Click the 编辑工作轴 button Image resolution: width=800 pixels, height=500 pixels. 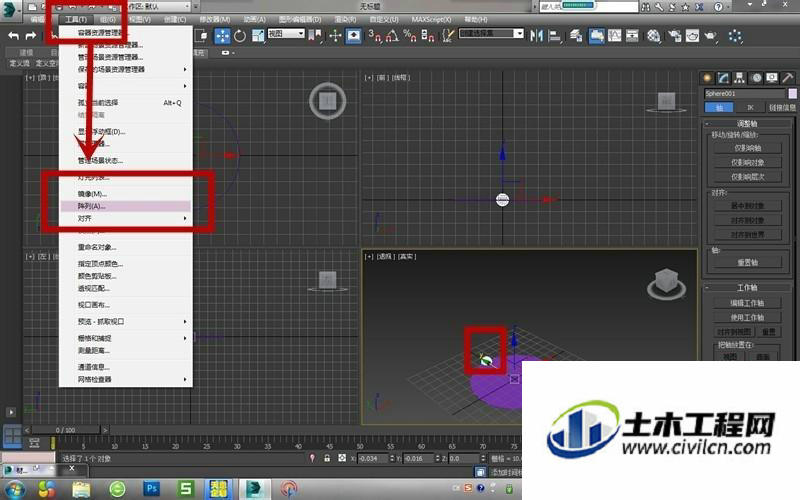click(747, 303)
